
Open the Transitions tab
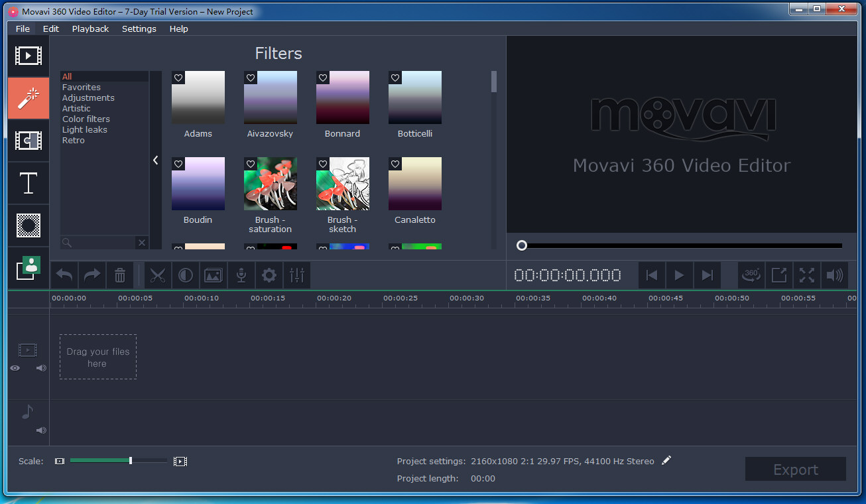click(x=29, y=141)
